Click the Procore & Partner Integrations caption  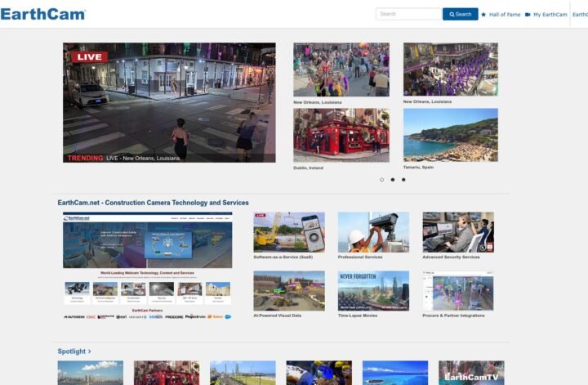pos(453,316)
